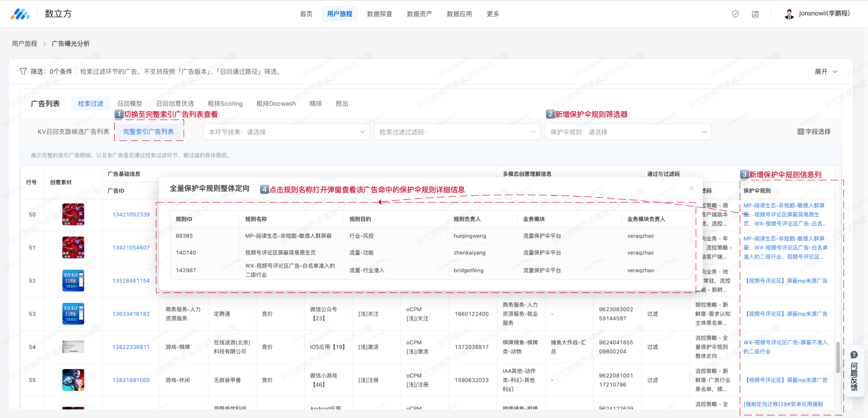Close the 全量保护伞规则整体定向 popup

pos(691,189)
